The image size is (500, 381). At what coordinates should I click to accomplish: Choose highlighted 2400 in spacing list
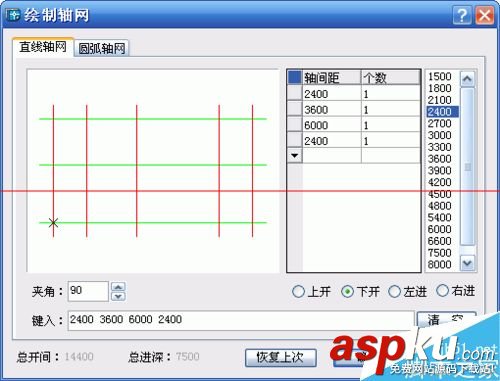pyautogui.click(x=442, y=112)
